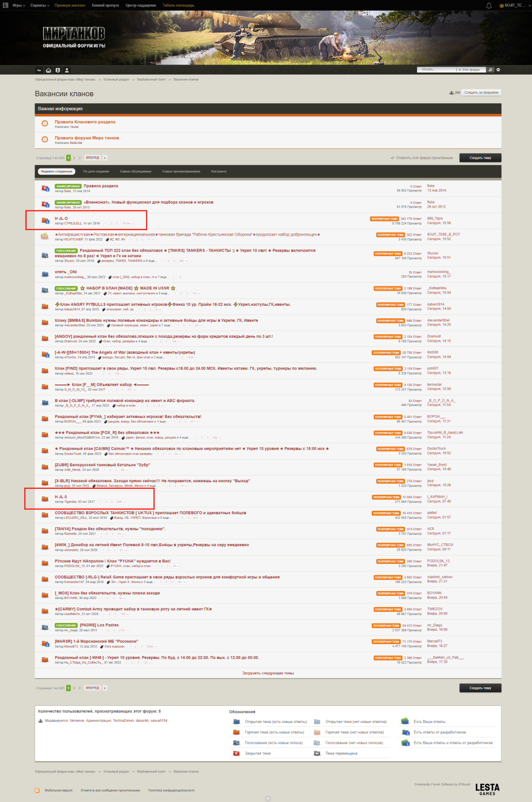Click folder icon of the first 'H JL O' topic by CTPEJLELL
Viewport: 532px width, 802px height.
[x=45, y=220]
